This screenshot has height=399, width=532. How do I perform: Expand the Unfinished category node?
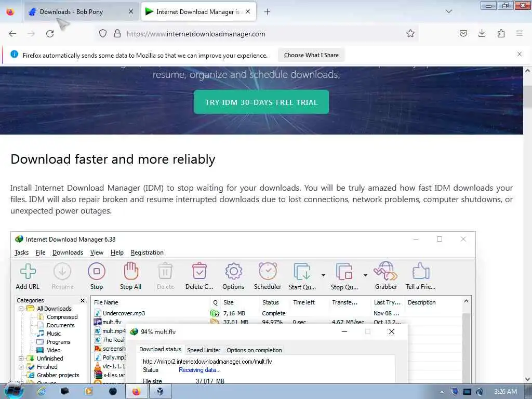click(x=21, y=358)
